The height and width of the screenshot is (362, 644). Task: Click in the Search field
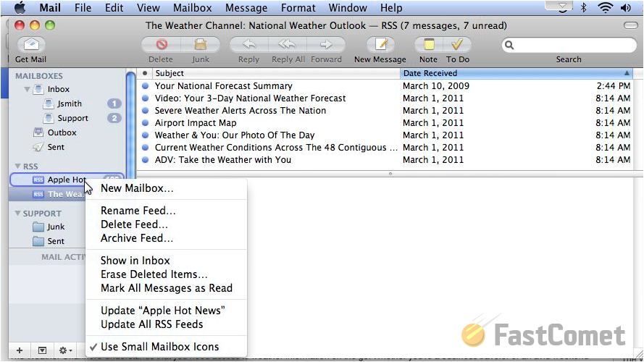[x=569, y=45]
